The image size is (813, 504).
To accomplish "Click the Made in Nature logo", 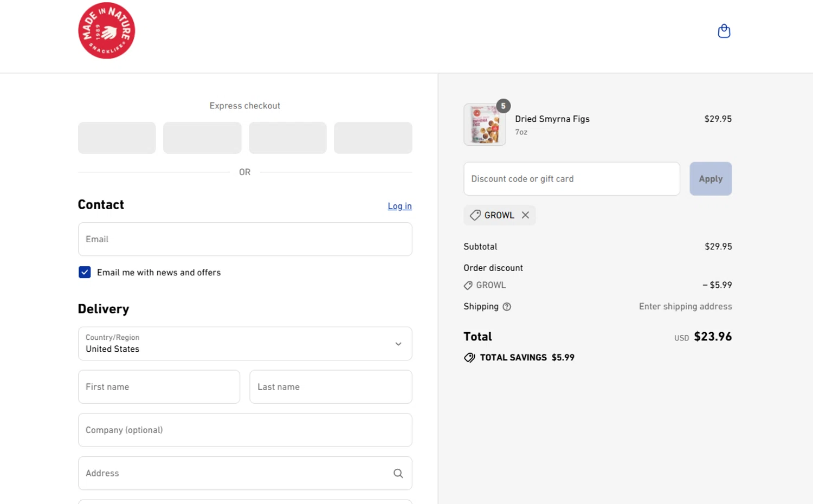I will click(107, 30).
